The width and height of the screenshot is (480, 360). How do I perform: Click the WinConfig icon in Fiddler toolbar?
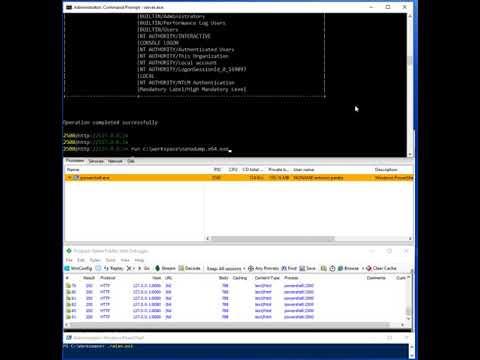pyautogui.click(x=67, y=268)
